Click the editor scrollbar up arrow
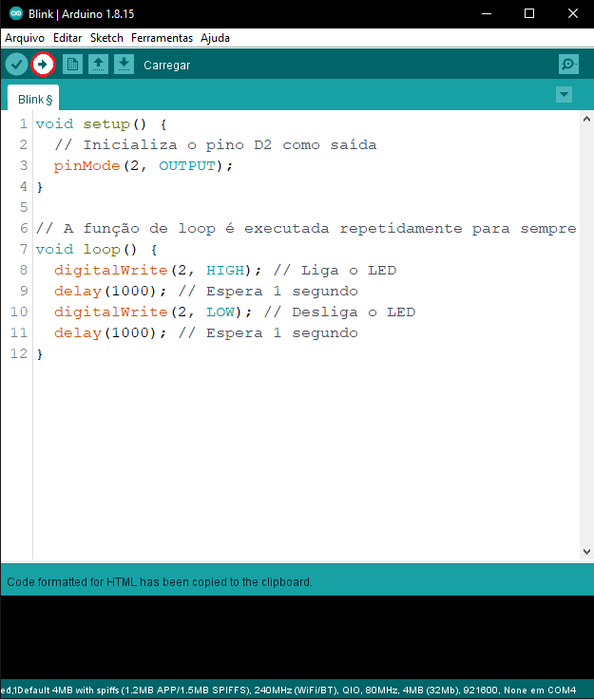594x700 pixels. coord(586,119)
